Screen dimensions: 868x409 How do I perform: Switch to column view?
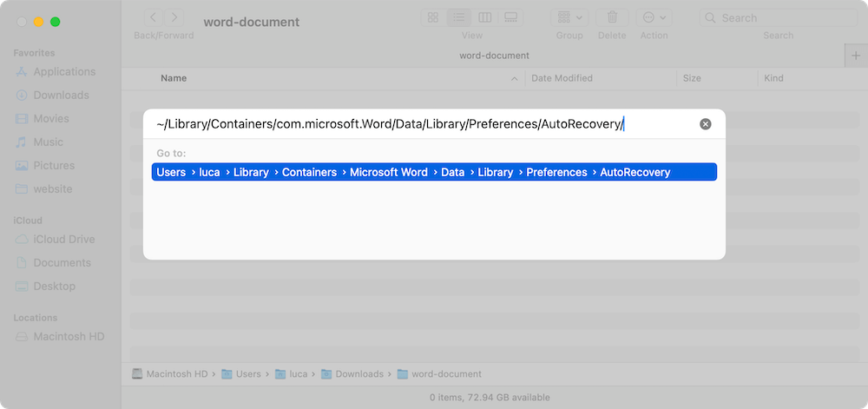click(484, 17)
